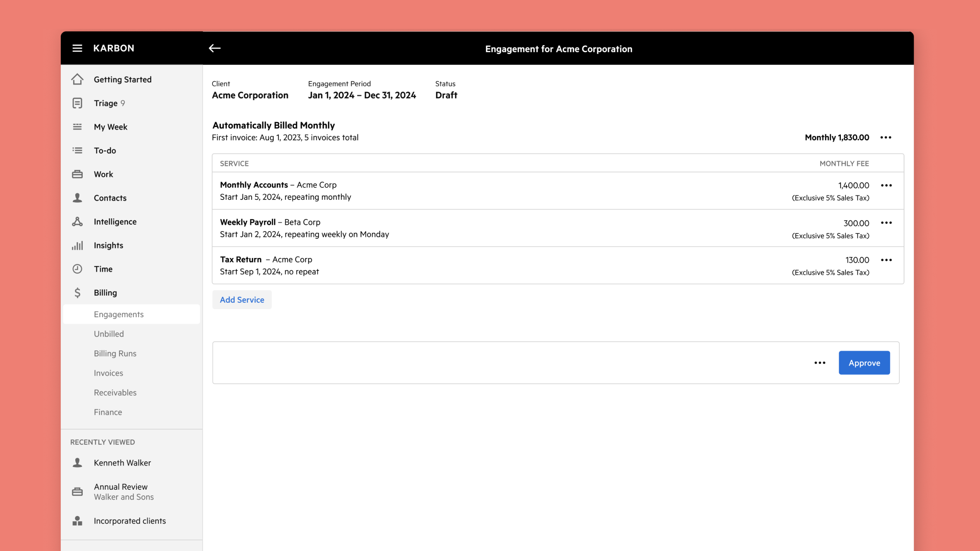Viewport: 980px width, 551px height.
Task: Click the Add Service button
Action: point(242,300)
